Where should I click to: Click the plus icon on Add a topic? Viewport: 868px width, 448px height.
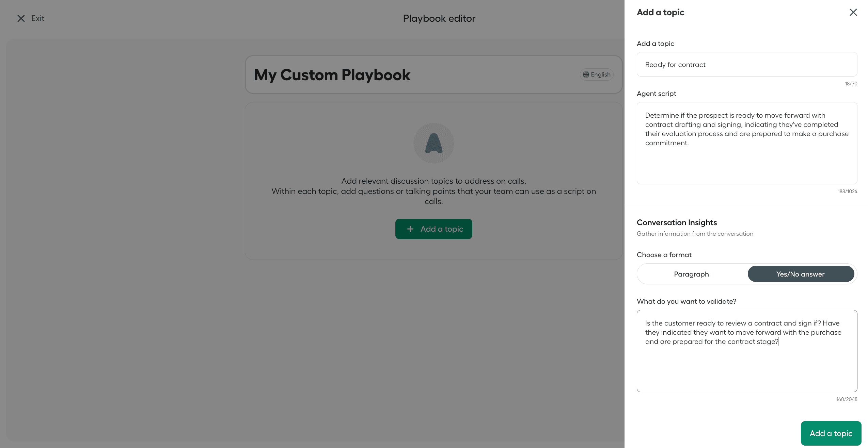point(410,229)
